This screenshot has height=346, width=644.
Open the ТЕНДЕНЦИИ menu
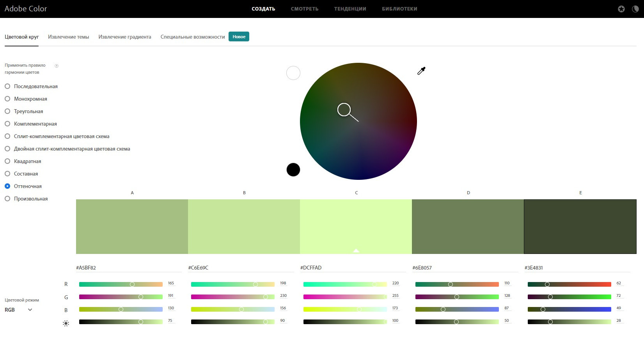click(x=350, y=9)
